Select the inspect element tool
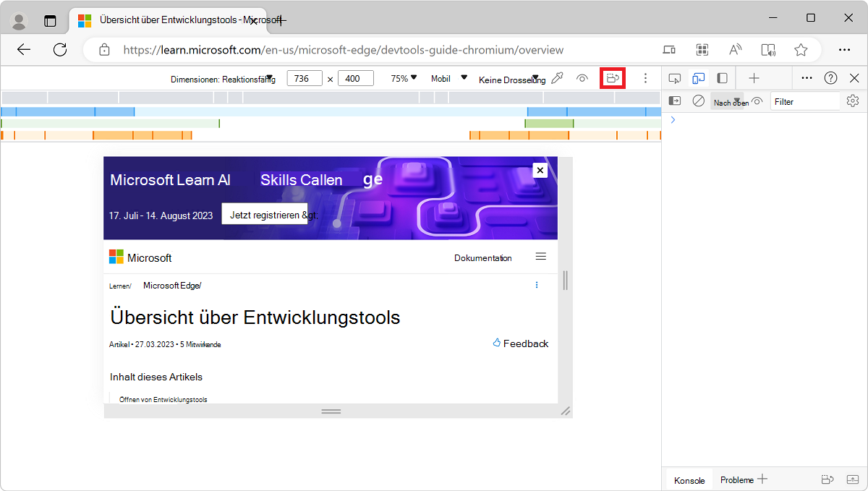The height and width of the screenshot is (491, 868). (675, 77)
